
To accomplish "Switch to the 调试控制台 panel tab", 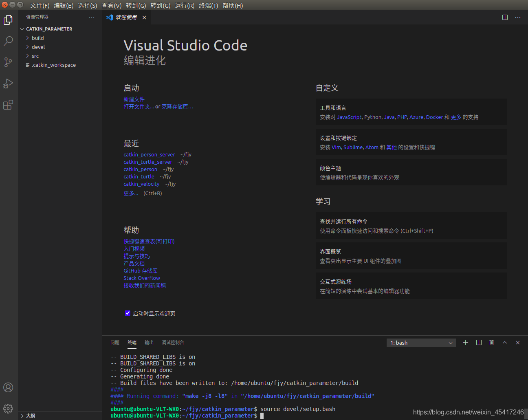I will point(173,343).
